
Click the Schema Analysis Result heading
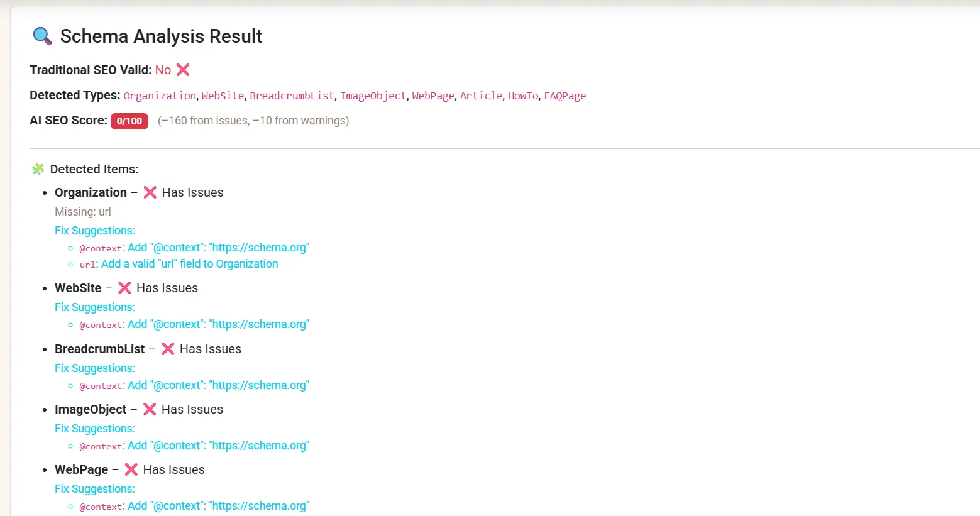[x=161, y=36]
